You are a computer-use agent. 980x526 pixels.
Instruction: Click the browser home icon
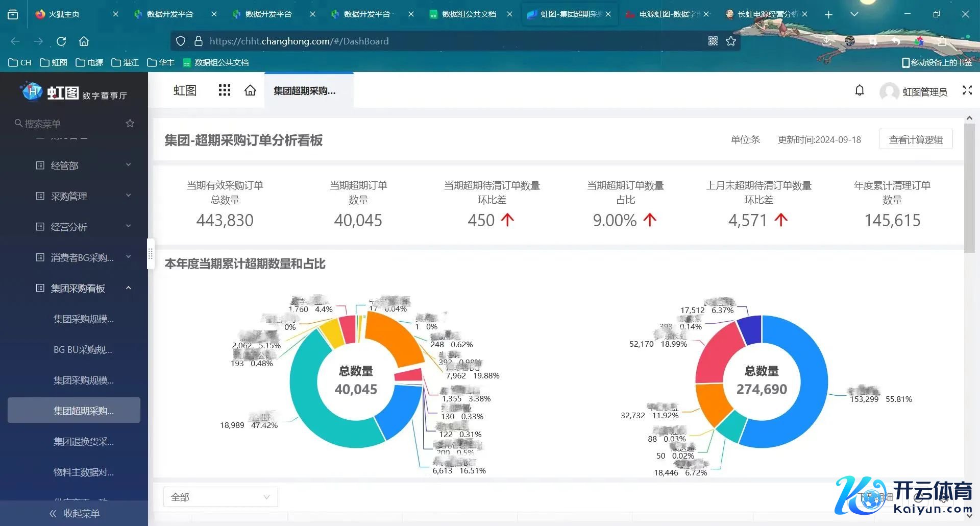pos(84,41)
